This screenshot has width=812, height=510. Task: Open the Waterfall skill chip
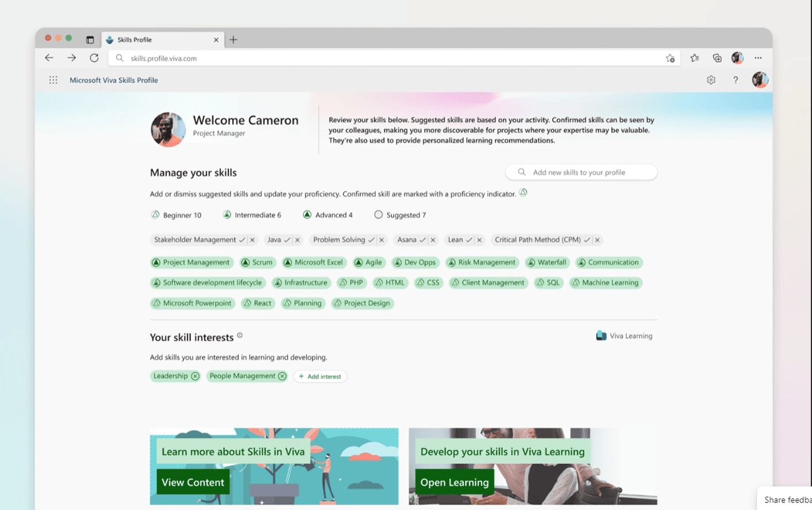pos(547,263)
